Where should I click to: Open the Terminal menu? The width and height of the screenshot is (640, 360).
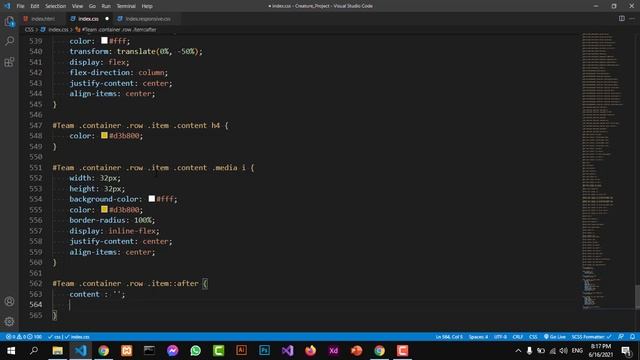[126, 6]
